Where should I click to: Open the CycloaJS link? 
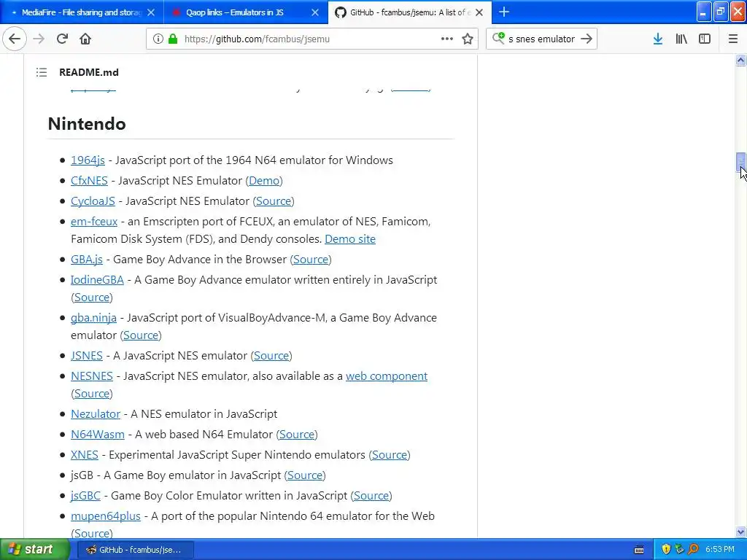tap(93, 201)
